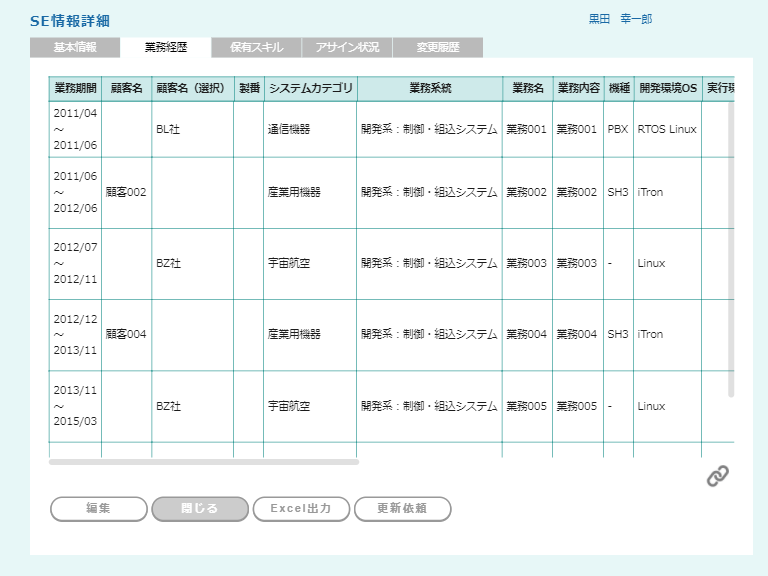Click the 開発環境OS column header

(x=667, y=89)
